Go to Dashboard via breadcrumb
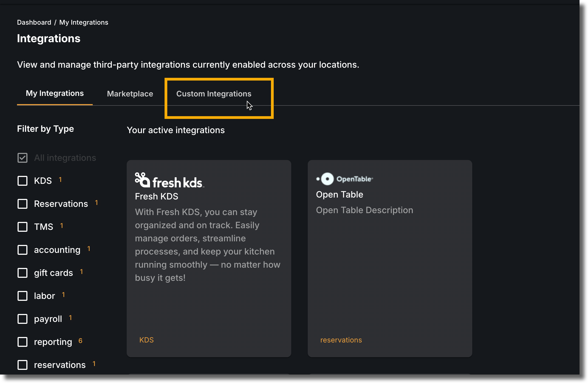Screen dimensions: 588x383 [x=34, y=22]
